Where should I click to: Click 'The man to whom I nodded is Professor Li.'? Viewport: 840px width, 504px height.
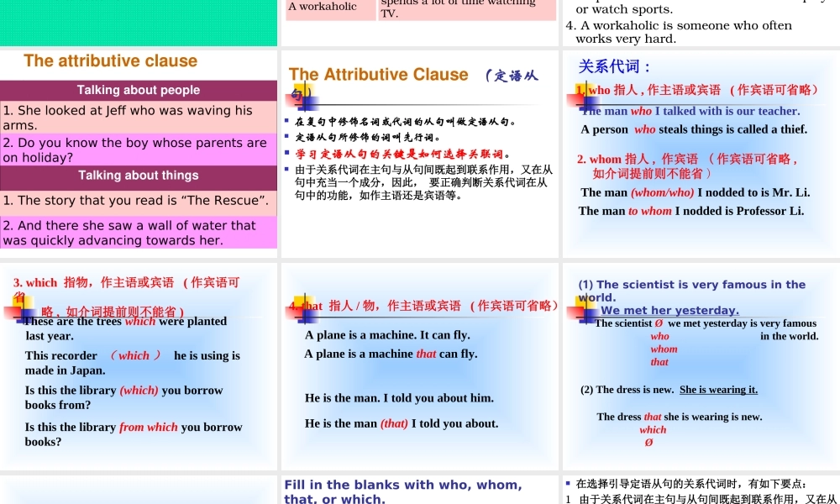coord(691,211)
